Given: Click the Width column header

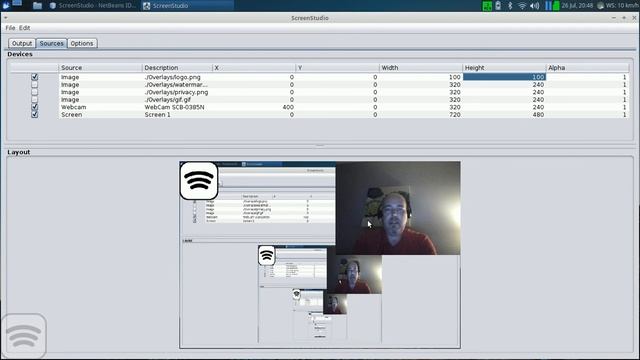Looking at the screenshot, I should click(x=421, y=68).
